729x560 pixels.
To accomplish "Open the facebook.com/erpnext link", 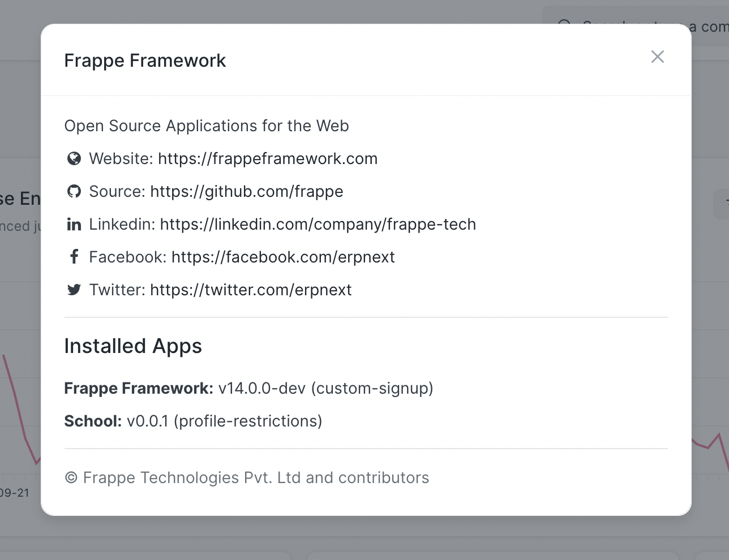I will (x=282, y=256).
